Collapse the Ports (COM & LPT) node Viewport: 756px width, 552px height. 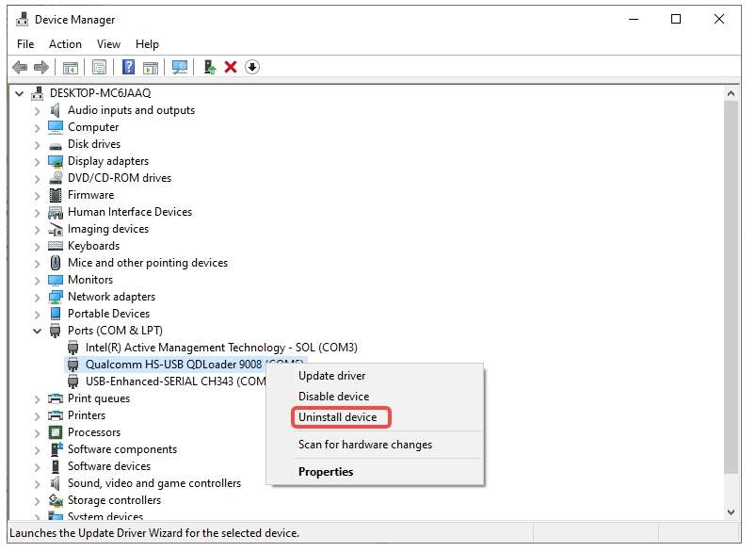(38, 331)
